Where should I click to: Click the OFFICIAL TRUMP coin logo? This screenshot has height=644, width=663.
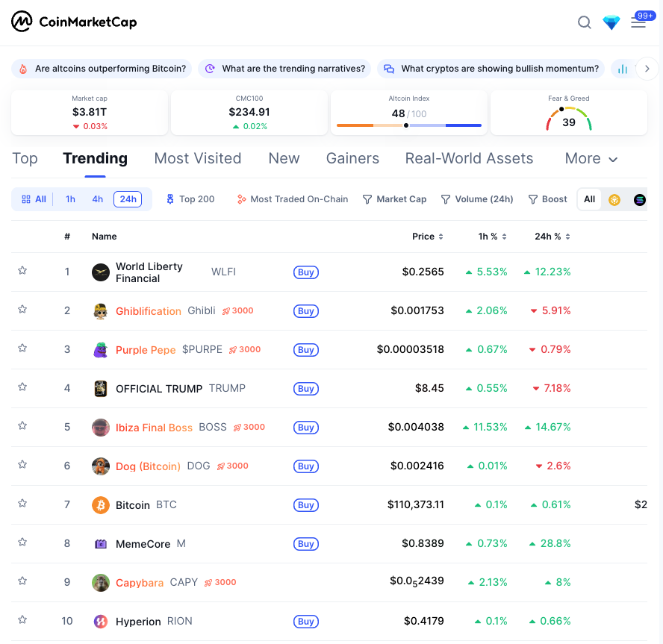point(101,389)
